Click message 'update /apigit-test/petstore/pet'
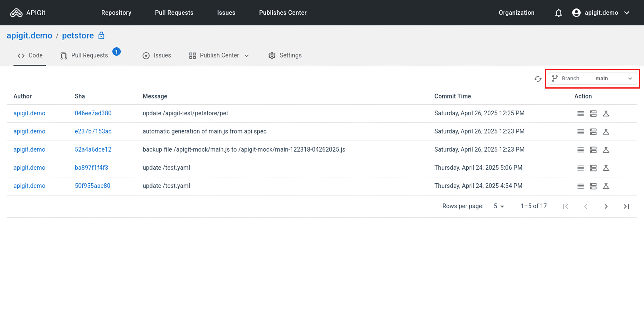Viewport: 644px width, 312px height. 185,113
